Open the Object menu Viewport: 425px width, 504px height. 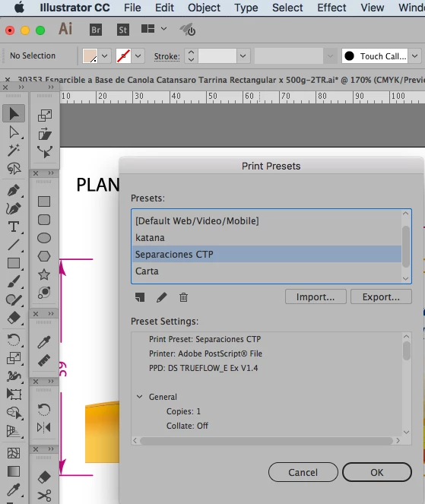[205, 8]
